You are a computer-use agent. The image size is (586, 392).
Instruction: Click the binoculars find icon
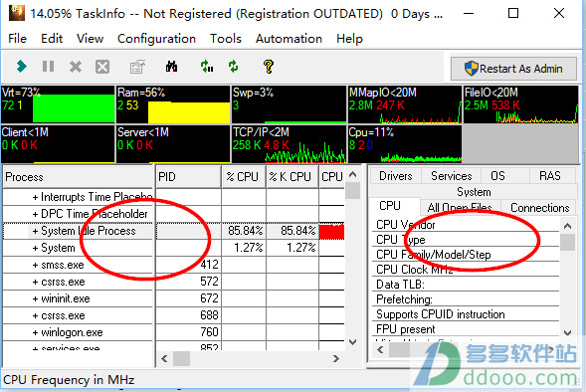click(x=171, y=67)
